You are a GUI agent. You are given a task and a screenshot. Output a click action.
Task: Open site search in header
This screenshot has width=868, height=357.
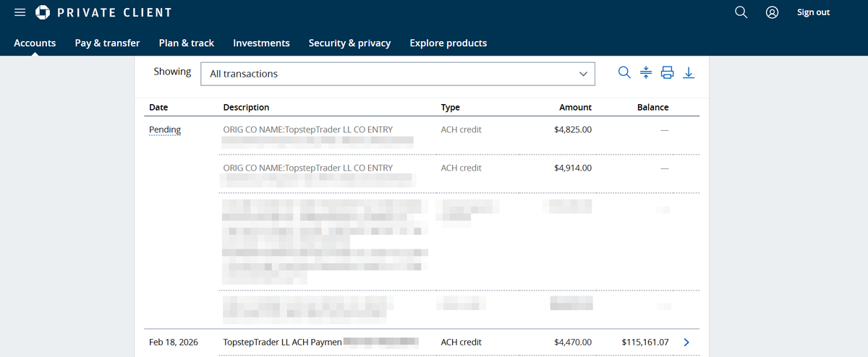(x=741, y=12)
